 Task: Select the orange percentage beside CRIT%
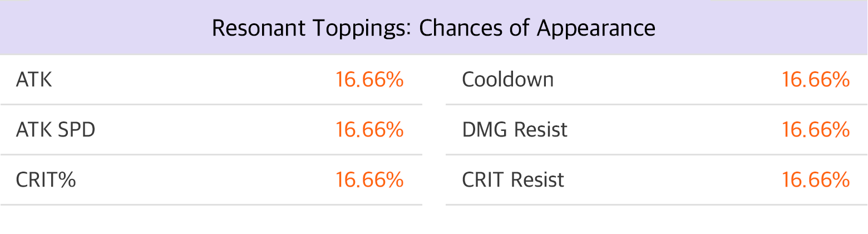(369, 181)
